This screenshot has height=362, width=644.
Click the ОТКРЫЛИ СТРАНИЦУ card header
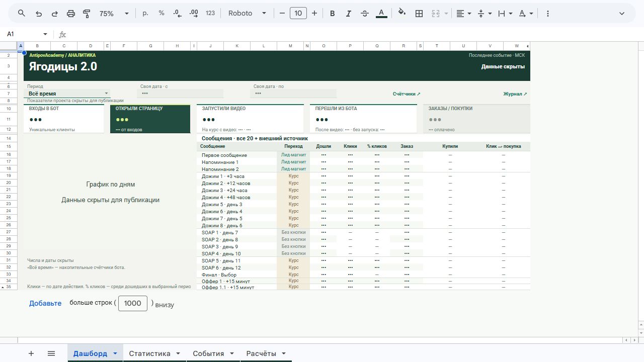coord(139,109)
